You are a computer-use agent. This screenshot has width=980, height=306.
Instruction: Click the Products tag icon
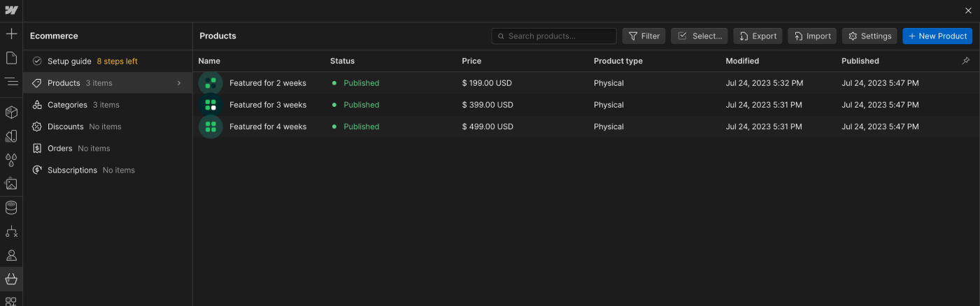click(x=37, y=83)
